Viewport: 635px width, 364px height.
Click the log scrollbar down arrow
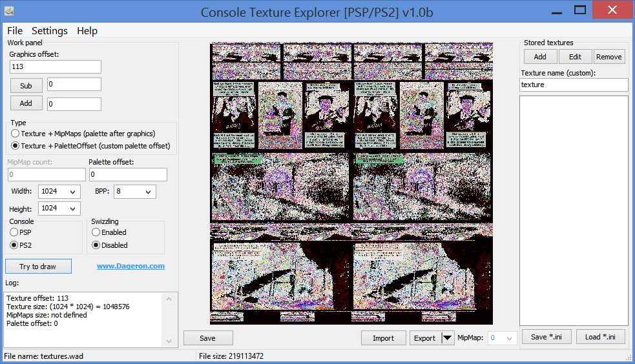[x=169, y=341]
